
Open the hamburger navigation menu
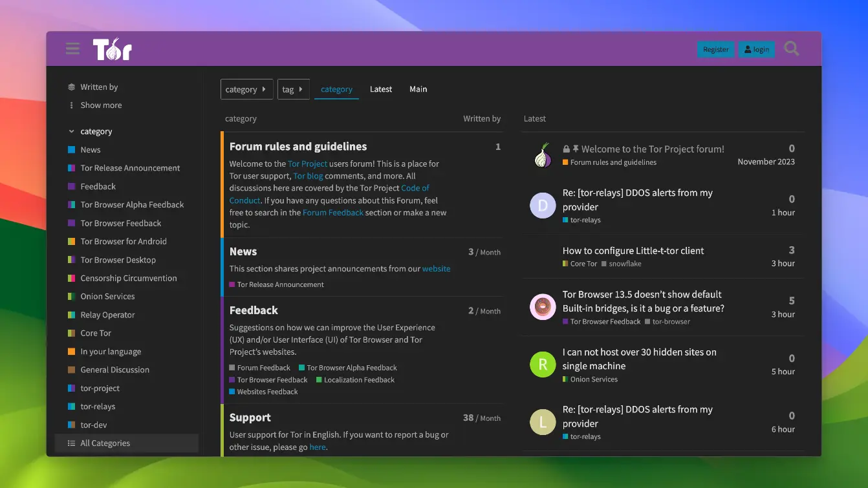[72, 48]
